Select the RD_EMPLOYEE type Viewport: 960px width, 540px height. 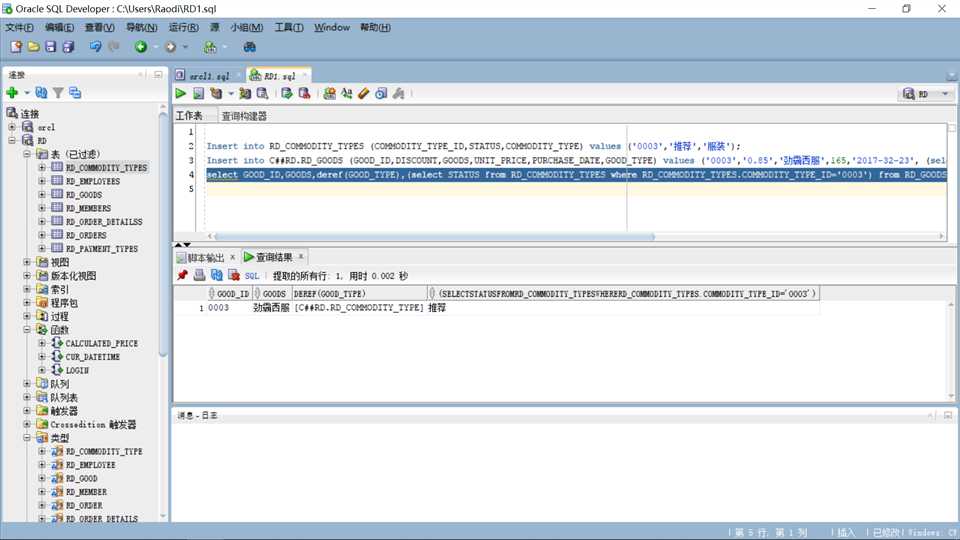pos(90,465)
